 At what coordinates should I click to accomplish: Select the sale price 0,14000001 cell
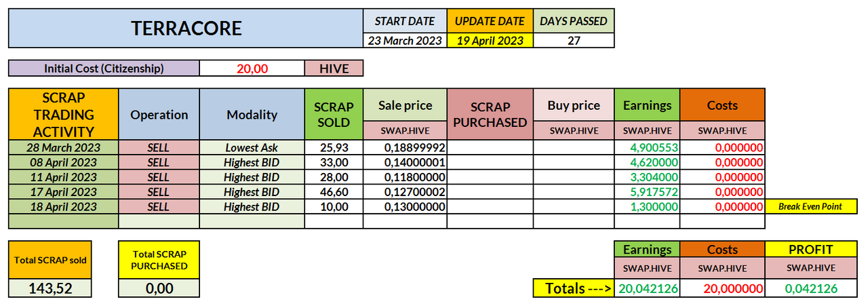point(405,162)
